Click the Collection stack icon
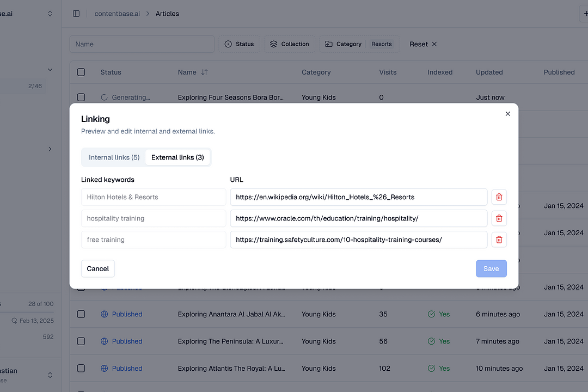588x392 pixels. click(273, 44)
